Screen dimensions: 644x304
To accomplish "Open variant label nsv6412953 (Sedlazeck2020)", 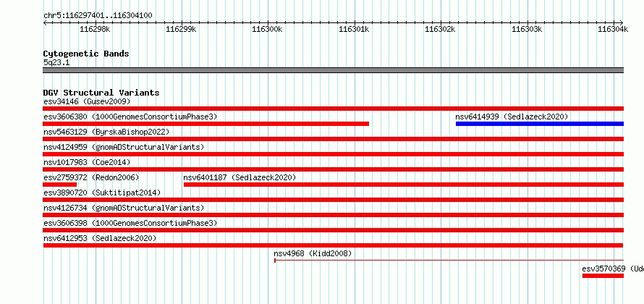I will pyautogui.click(x=100, y=238).
